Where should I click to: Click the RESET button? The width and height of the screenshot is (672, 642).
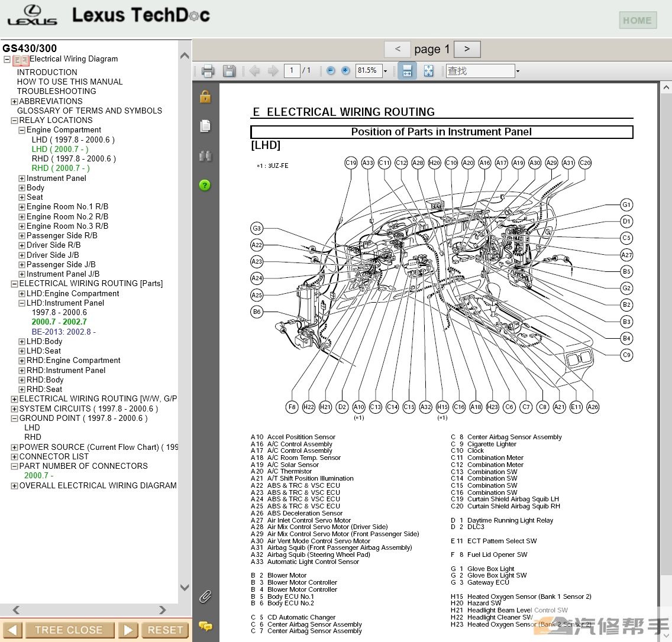coord(165,630)
